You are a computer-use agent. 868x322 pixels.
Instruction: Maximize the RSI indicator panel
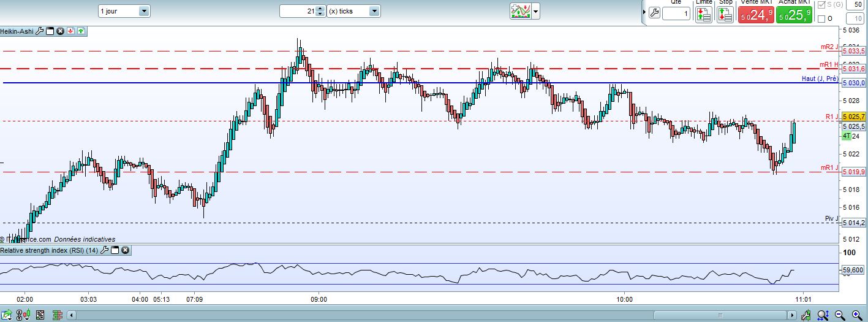(115, 250)
